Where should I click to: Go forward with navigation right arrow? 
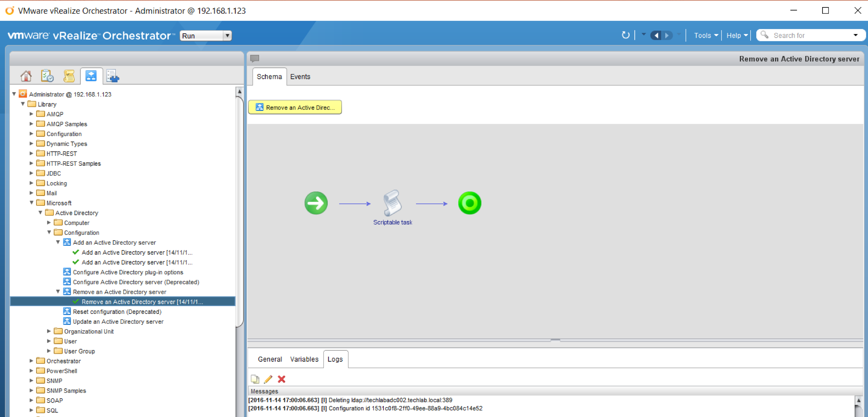[667, 35]
